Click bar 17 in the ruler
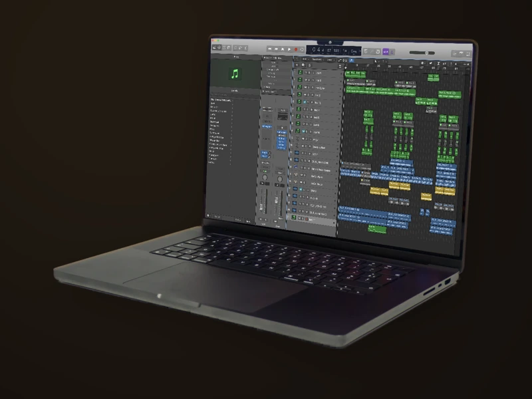This screenshot has width=532, height=399. (368, 65)
